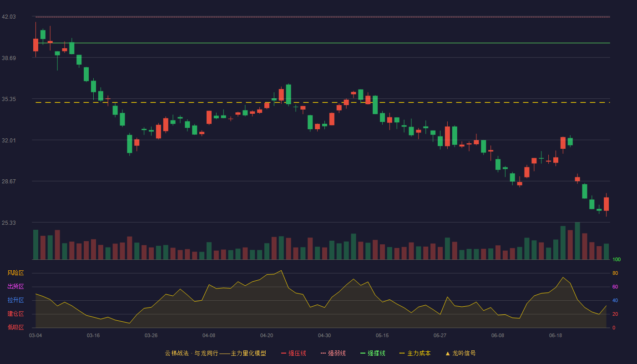The image size is (637, 364).
Task: Select the 拉升区 zone label
Action: [15, 300]
